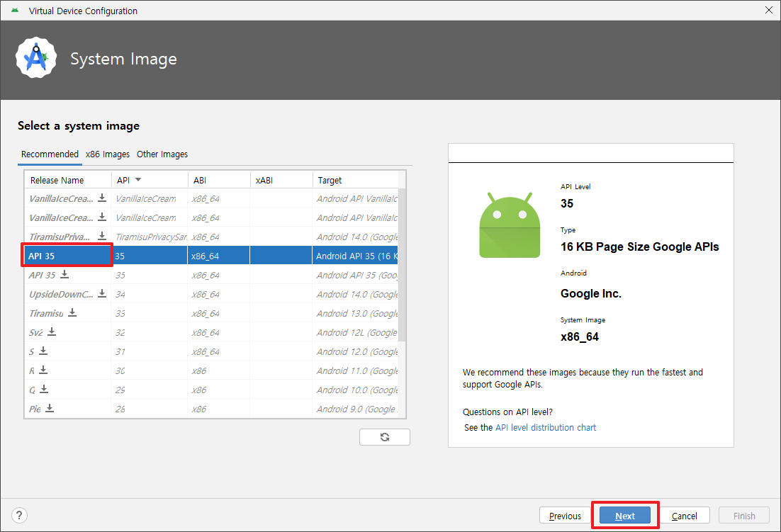The height and width of the screenshot is (532, 781).
Task: Click the Android 10.0 target cell
Action: 356,390
